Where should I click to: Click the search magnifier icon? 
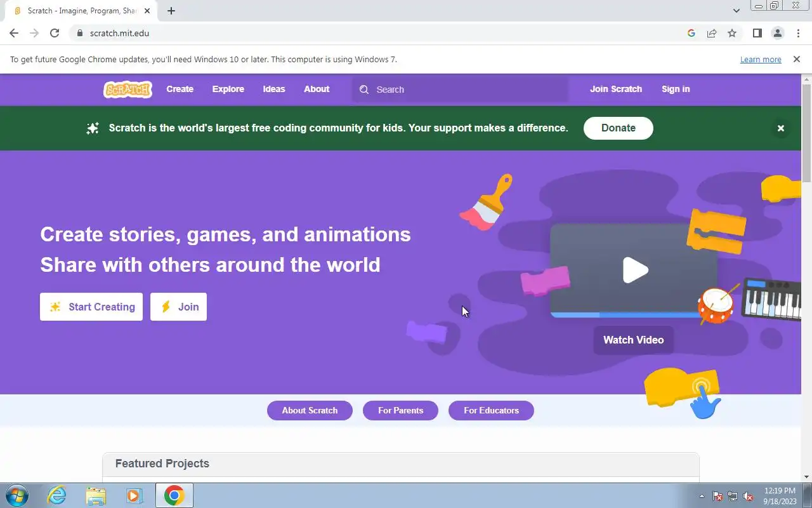364,90
